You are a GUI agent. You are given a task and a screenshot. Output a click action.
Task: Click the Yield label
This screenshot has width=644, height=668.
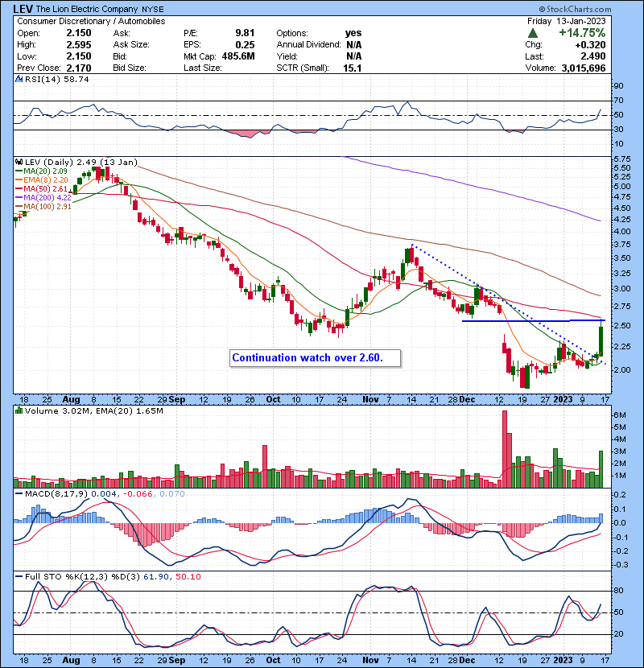click(287, 56)
